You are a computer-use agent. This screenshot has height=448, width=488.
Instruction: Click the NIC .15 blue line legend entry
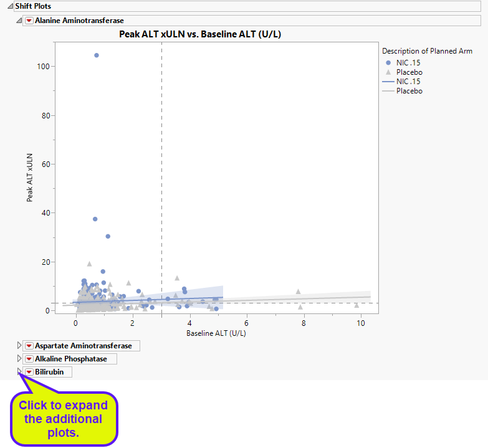click(401, 82)
